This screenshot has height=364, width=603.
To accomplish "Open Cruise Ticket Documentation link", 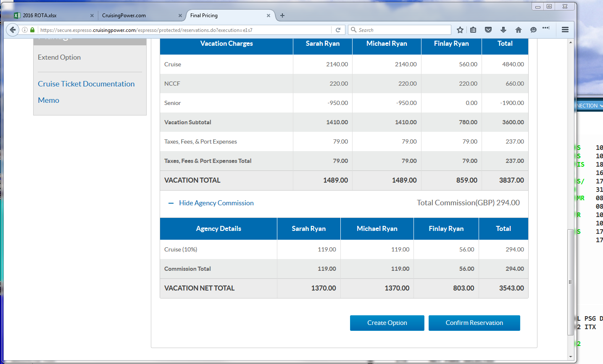I will (x=86, y=84).
